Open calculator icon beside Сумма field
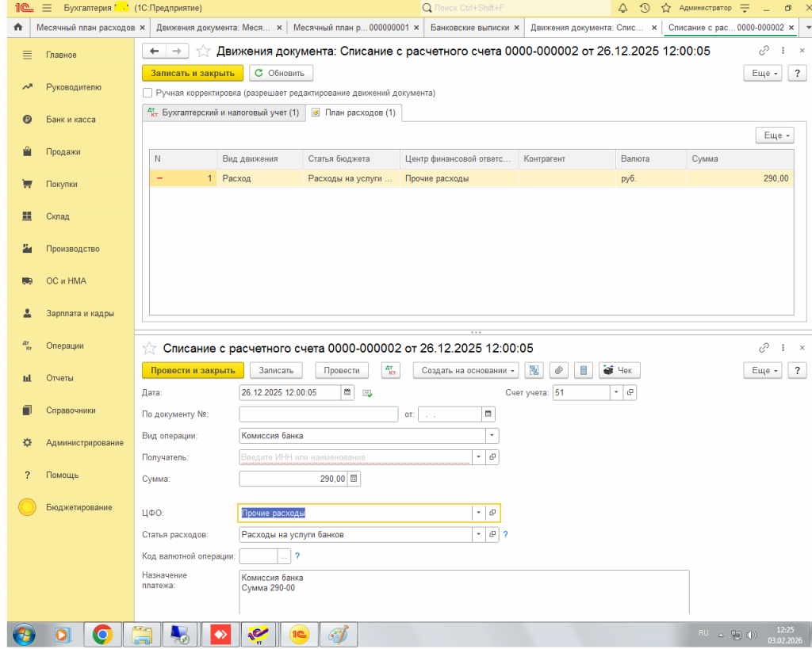 click(x=354, y=479)
